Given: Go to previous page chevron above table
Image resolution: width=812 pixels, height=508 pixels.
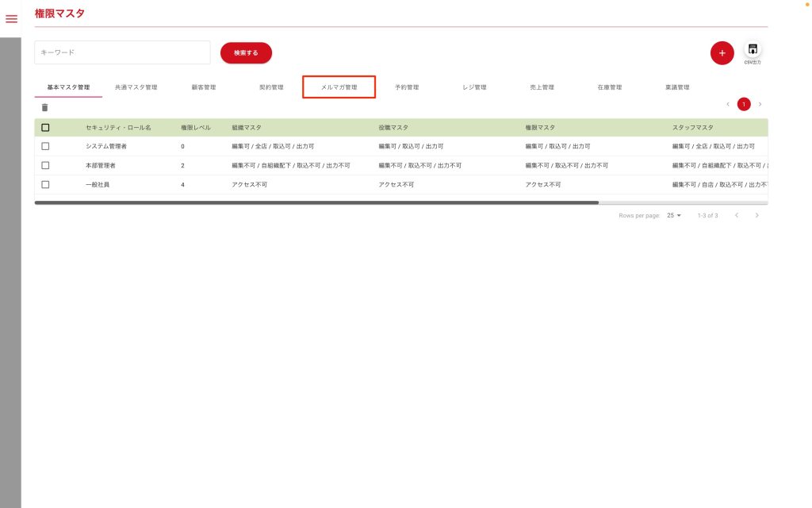Looking at the screenshot, I should click(728, 104).
